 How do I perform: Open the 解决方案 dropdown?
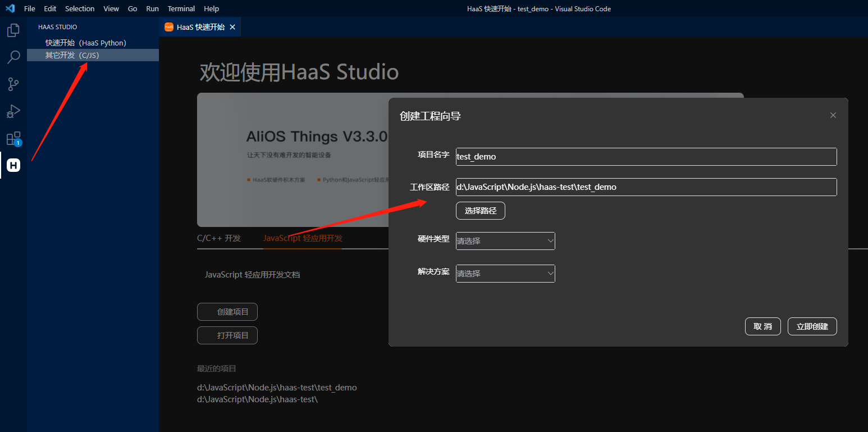click(505, 274)
